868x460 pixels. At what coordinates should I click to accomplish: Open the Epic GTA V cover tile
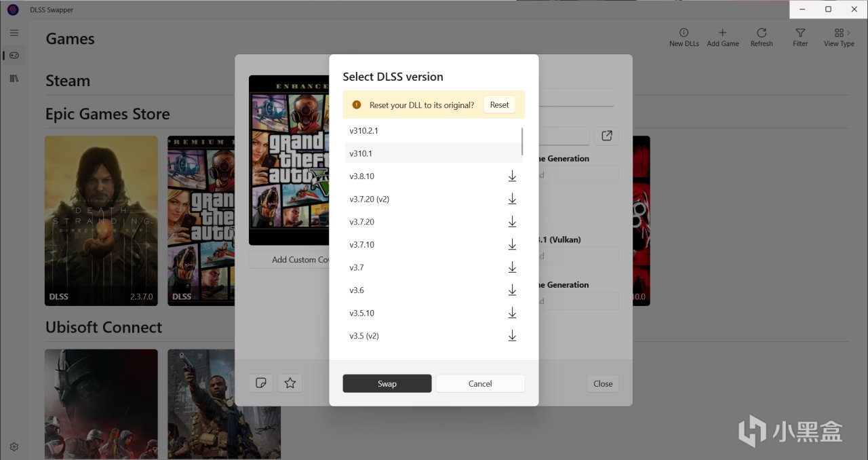201,221
